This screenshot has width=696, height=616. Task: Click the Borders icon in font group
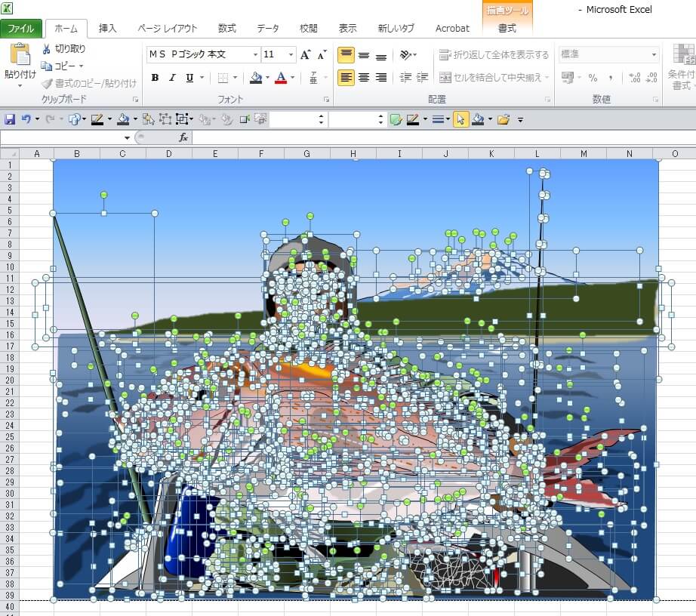[223, 78]
